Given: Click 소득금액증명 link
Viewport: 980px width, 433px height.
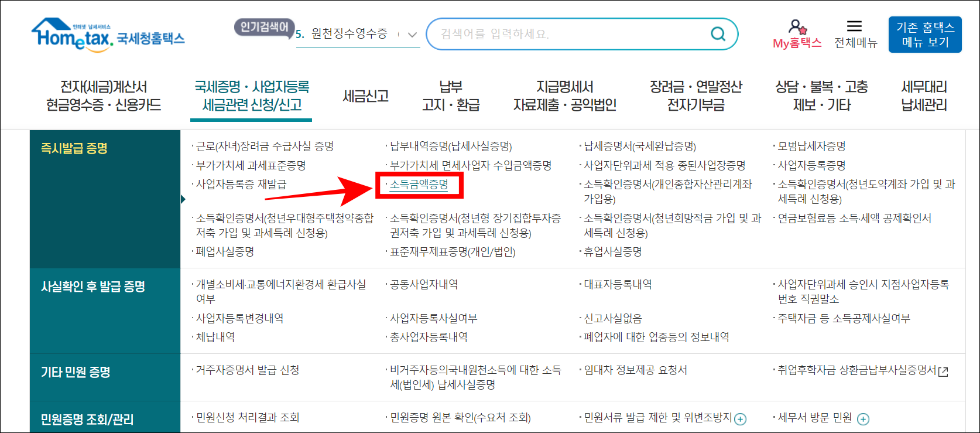Looking at the screenshot, I should coord(419,185).
